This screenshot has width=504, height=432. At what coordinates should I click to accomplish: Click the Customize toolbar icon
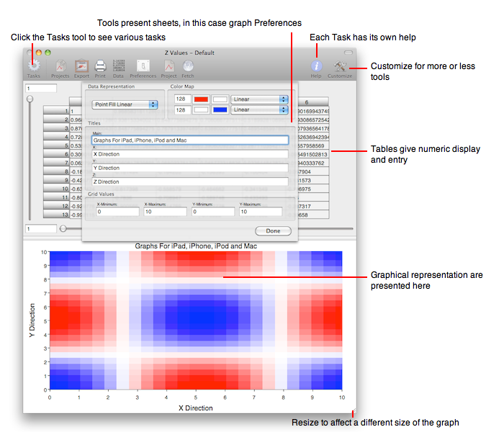click(x=340, y=66)
